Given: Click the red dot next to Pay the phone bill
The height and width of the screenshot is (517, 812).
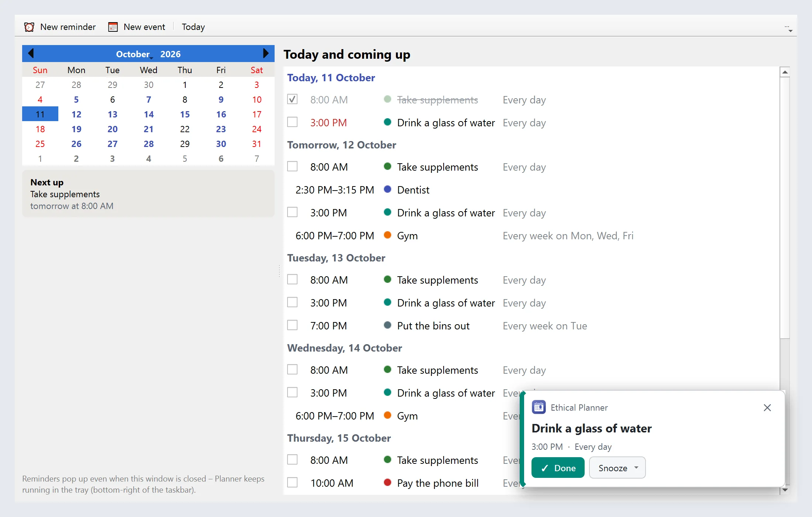Looking at the screenshot, I should (x=388, y=483).
